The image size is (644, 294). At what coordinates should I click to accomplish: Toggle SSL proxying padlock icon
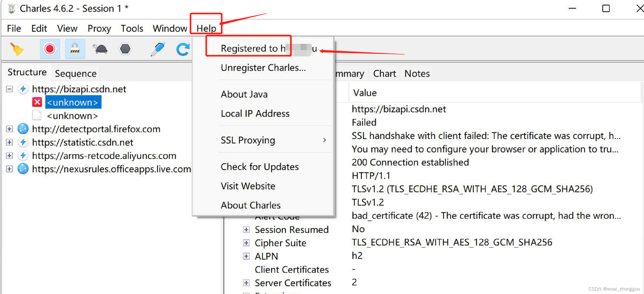point(75,49)
